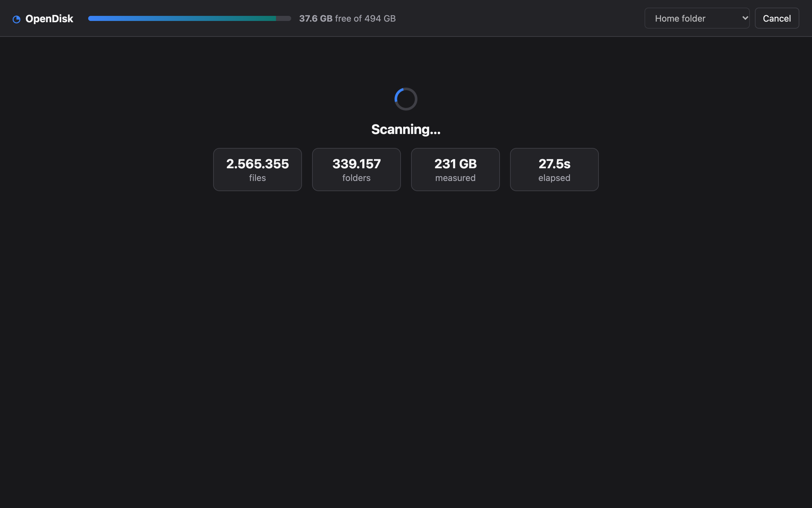Click the '37.6 GB free of 494 GB' text

click(x=347, y=18)
